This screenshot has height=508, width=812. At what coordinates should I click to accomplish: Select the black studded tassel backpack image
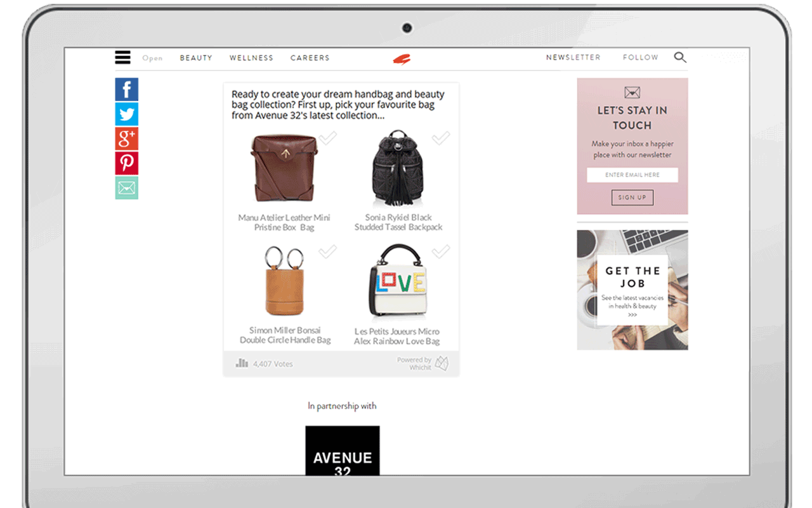click(x=398, y=168)
